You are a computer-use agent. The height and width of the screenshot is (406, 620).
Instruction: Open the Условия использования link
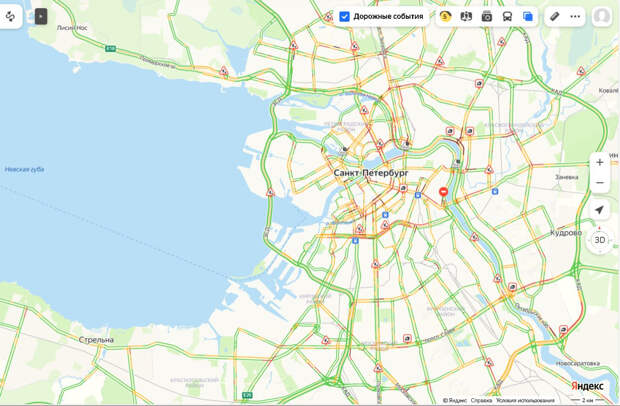click(x=525, y=400)
